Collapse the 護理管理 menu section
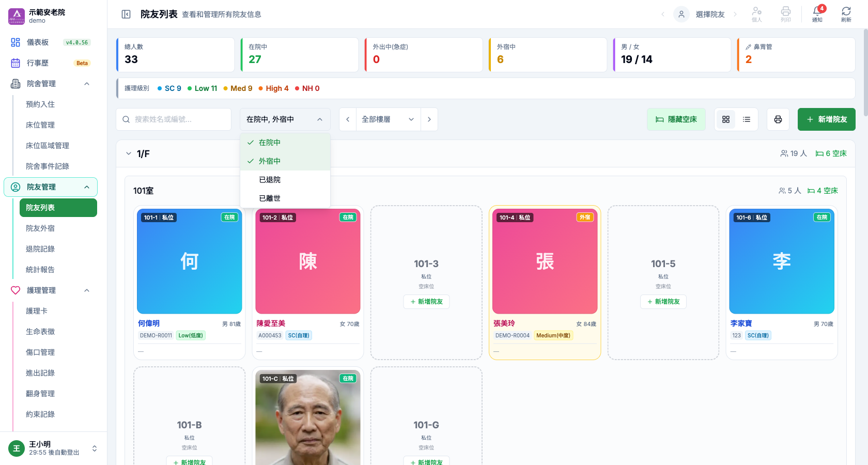The width and height of the screenshot is (868, 465). [x=51, y=290]
